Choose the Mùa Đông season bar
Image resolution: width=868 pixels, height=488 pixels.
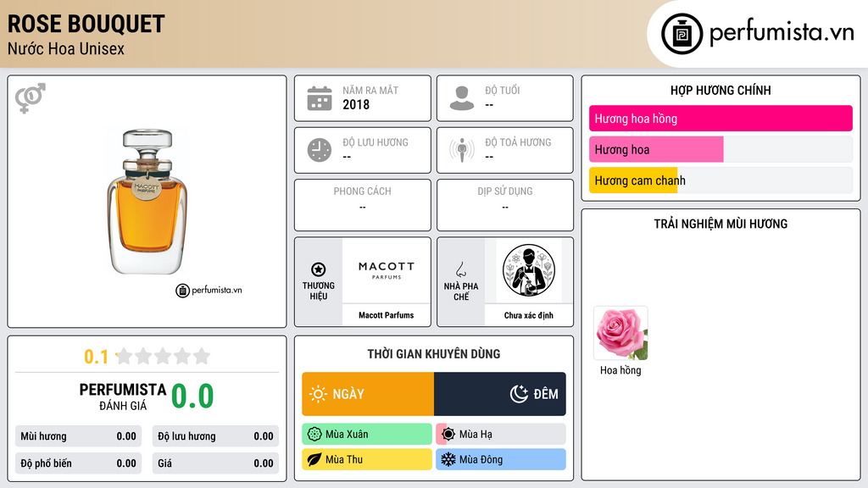(x=501, y=459)
